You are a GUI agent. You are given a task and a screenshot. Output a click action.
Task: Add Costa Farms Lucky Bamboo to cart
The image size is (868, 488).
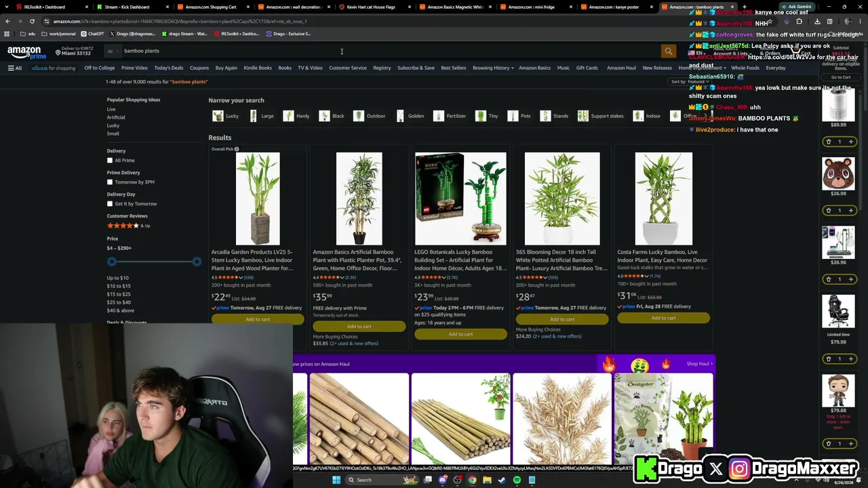[664, 318]
